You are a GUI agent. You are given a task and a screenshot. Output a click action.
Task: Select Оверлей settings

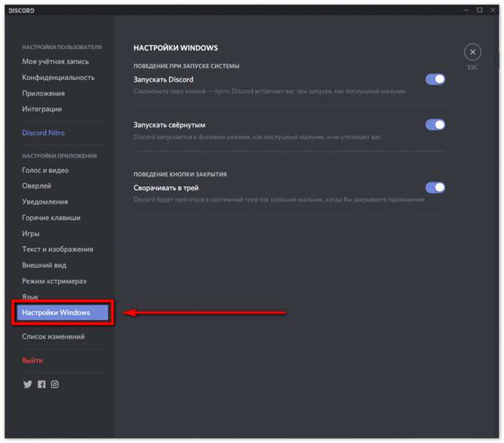[36, 186]
